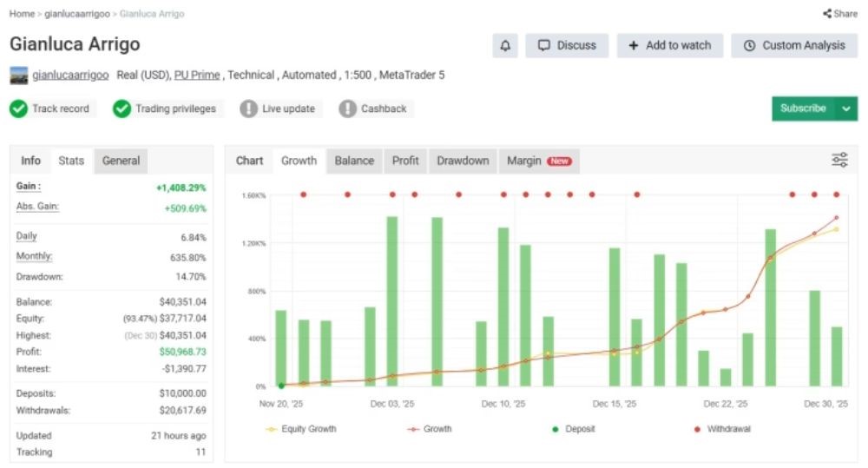Click Add to watch button
The image size is (868, 468).
click(670, 45)
